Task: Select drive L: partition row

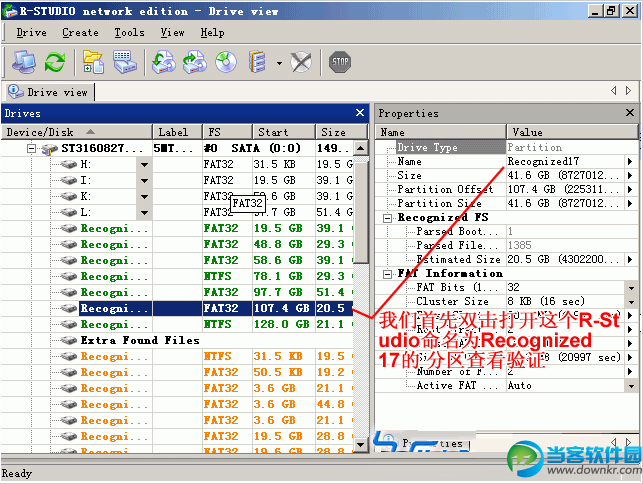Action: (x=177, y=212)
